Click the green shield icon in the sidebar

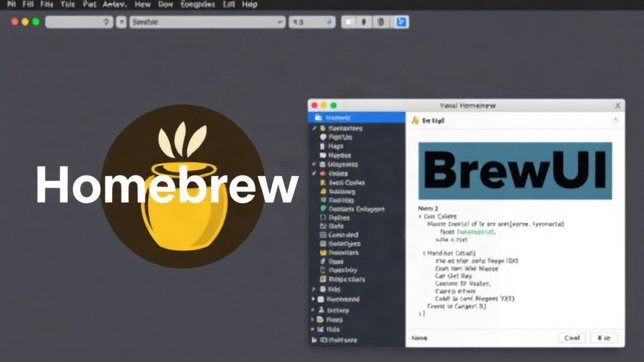tap(323, 209)
